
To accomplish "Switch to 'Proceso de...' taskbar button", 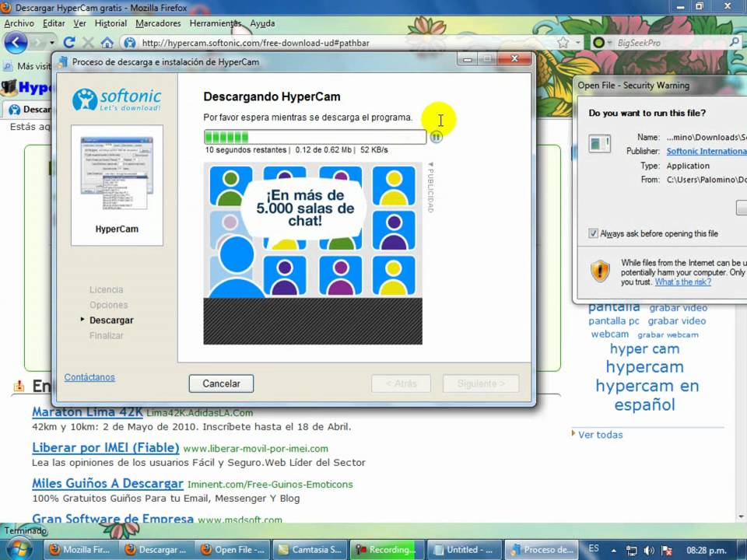I will point(542,550).
